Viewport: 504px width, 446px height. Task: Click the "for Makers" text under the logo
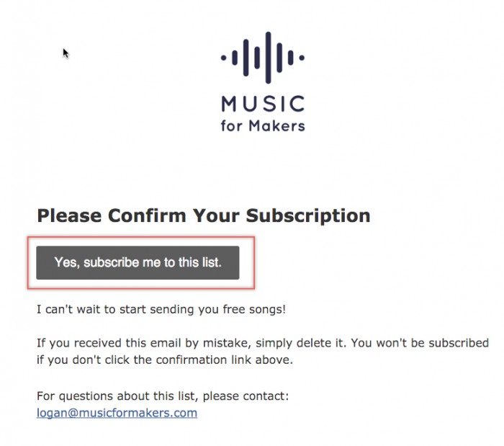point(263,125)
